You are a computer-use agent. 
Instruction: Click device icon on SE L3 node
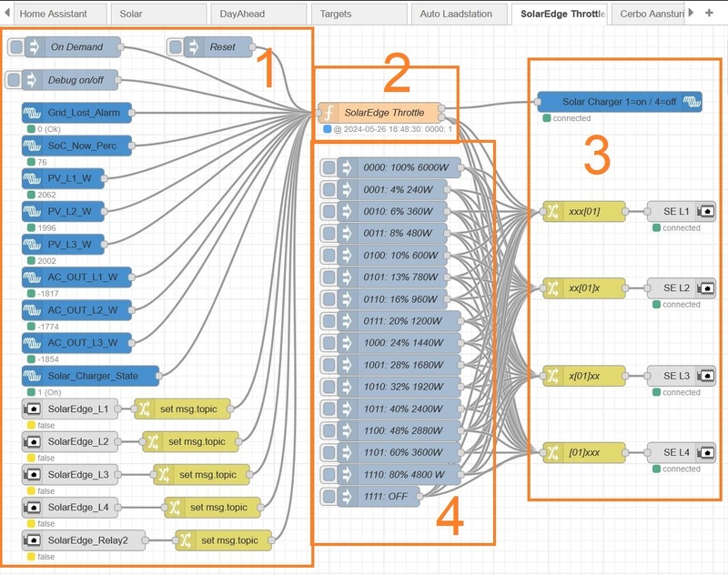coord(706,376)
